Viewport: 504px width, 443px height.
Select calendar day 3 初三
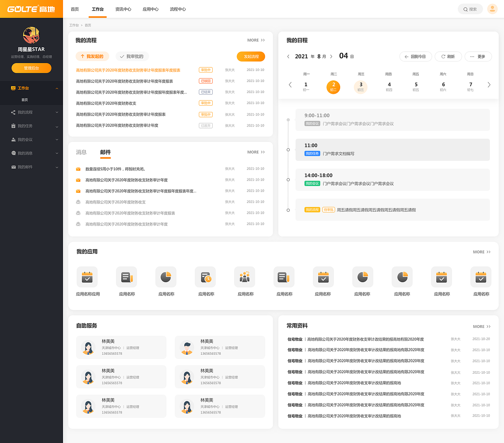pyautogui.click(x=361, y=87)
